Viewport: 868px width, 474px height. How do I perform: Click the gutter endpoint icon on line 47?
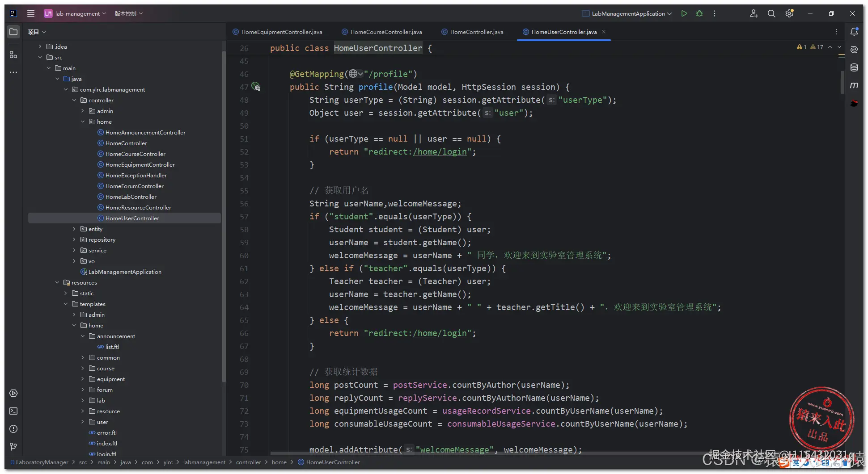coord(256,87)
